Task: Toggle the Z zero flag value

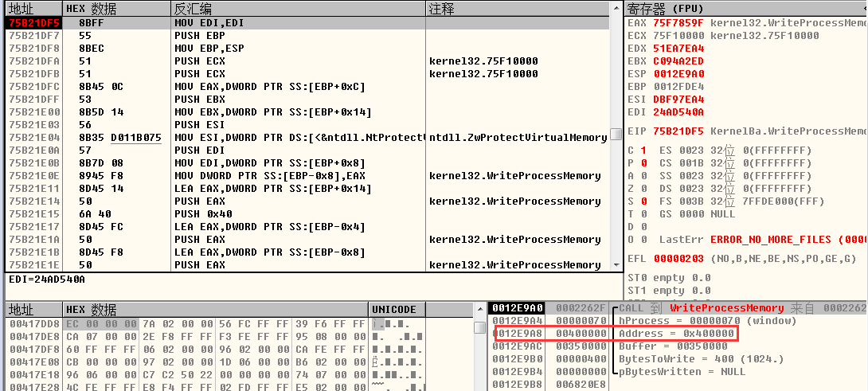Action: pyautogui.click(x=642, y=189)
